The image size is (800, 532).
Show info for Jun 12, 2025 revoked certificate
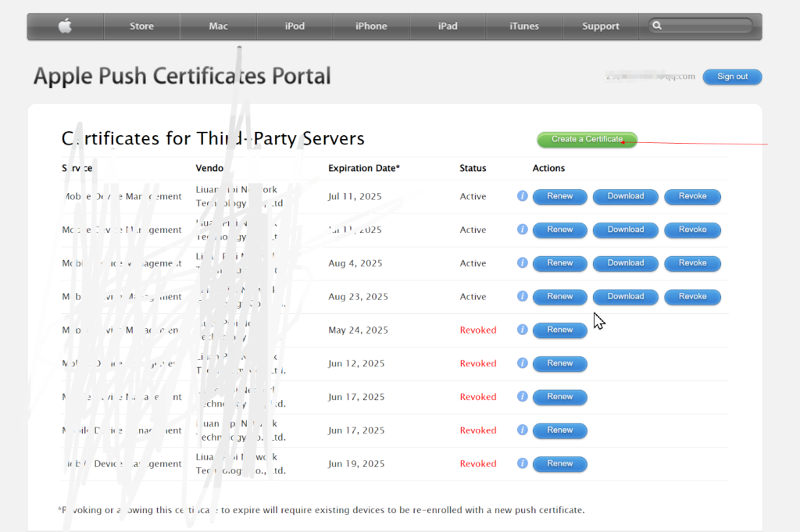[x=523, y=363]
